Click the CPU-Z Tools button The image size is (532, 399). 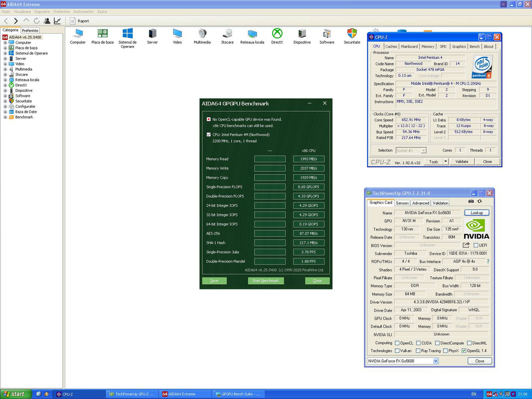(434, 162)
